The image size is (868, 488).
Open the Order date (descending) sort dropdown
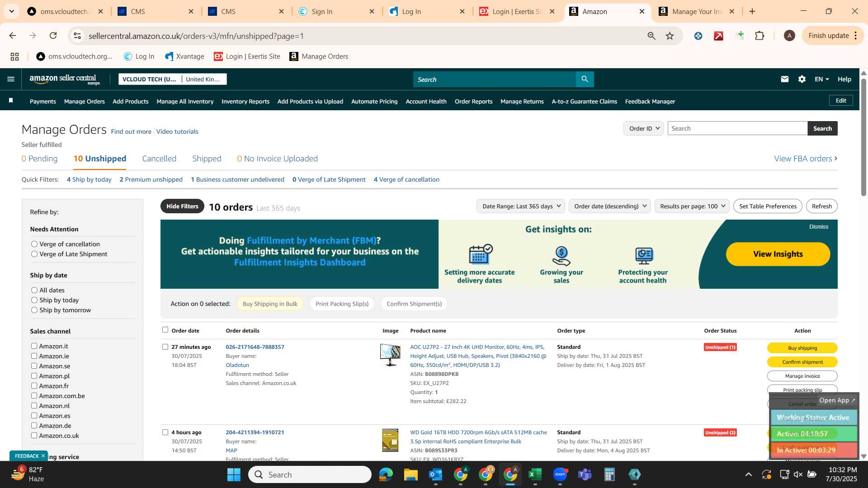610,206
